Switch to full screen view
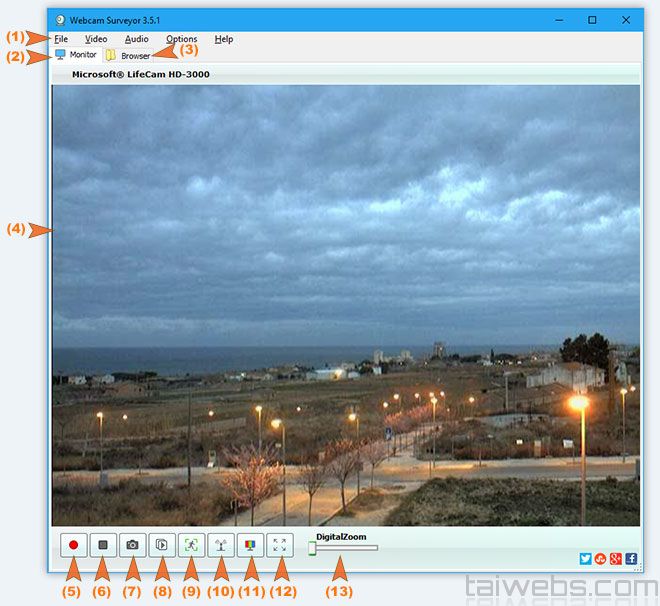 point(279,546)
